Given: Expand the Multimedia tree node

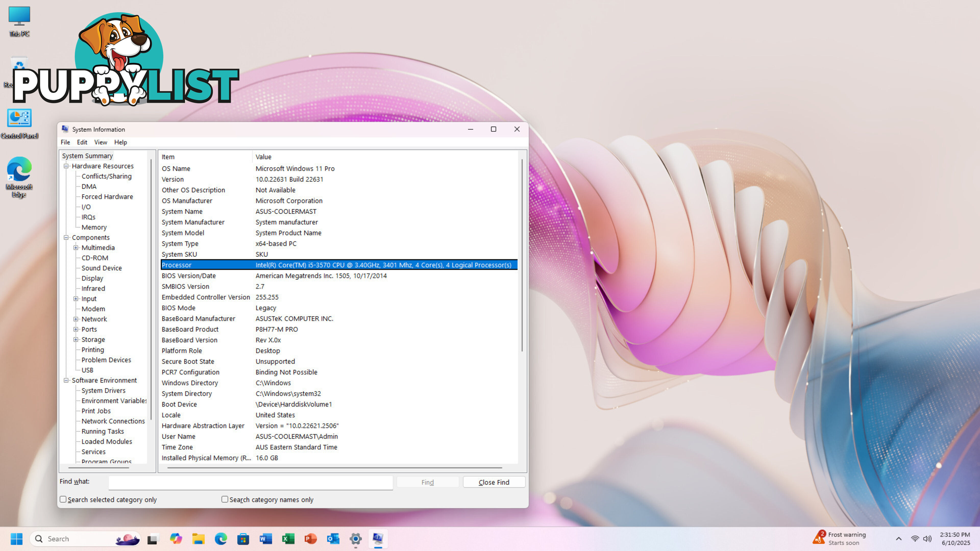Looking at the screenshot, I should pos(76,247).
